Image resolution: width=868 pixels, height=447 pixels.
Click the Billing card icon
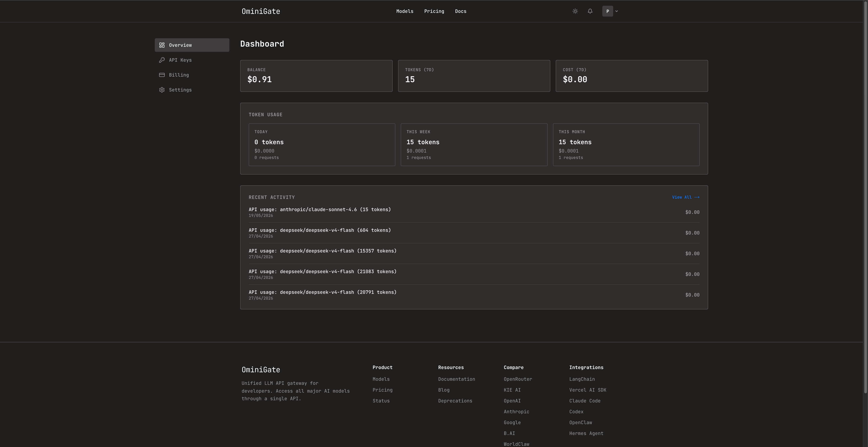point(162,75)
